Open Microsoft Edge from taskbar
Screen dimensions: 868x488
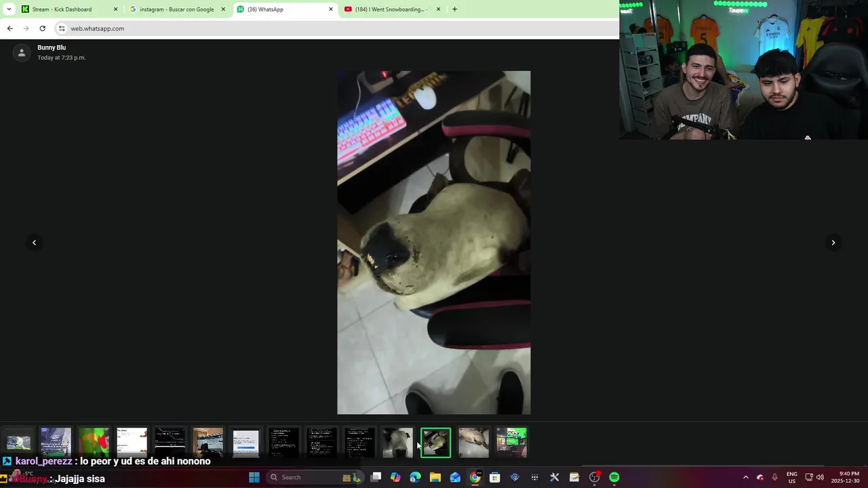(x=416, y=477)
